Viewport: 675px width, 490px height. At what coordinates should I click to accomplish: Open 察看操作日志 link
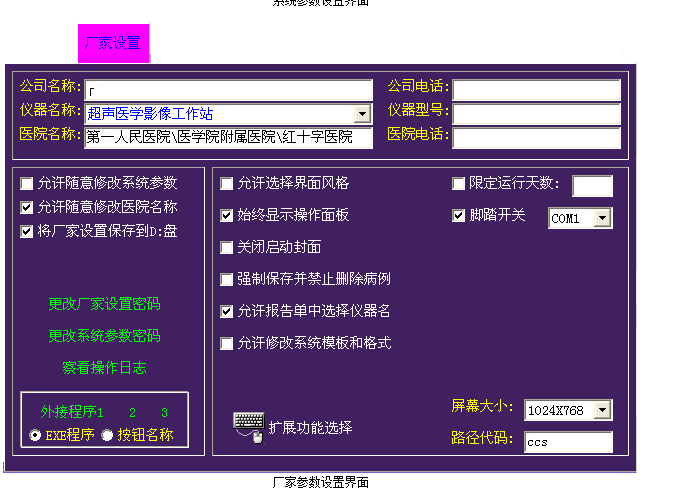[104, 368]
